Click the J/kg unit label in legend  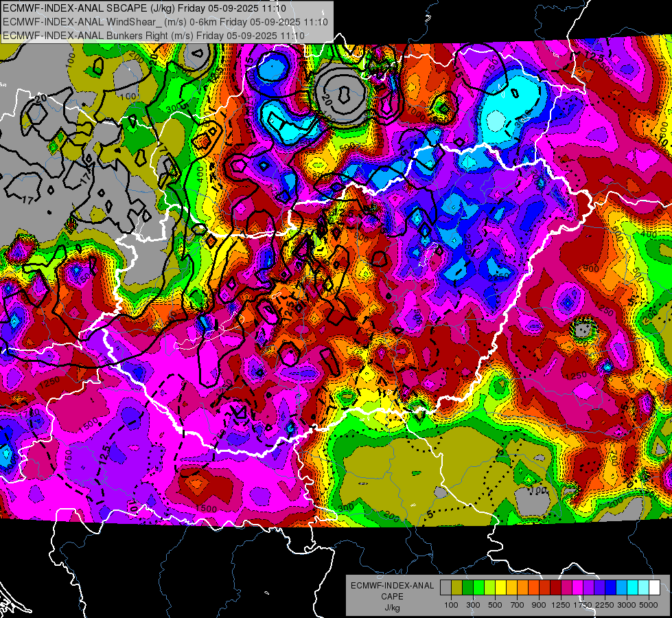click(393, 608)
